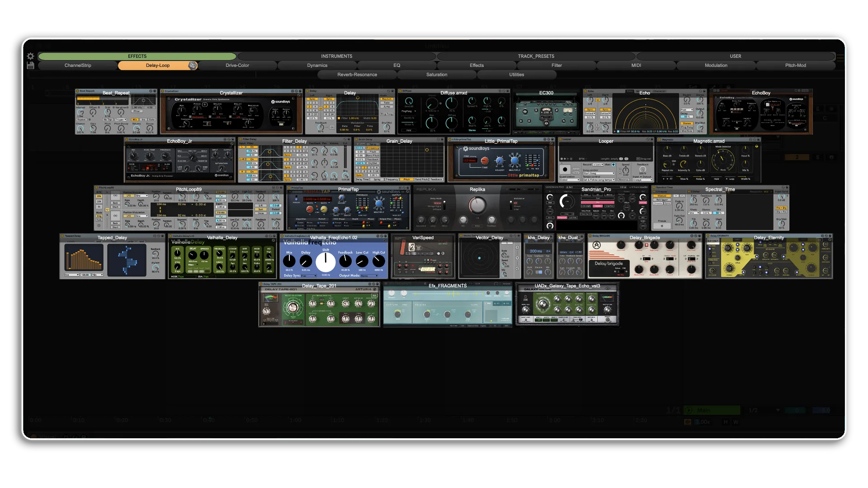Click the yellow arrow icon in Magnetic.amxd
The image size is (868, 488).
click(x=756, y=146)
